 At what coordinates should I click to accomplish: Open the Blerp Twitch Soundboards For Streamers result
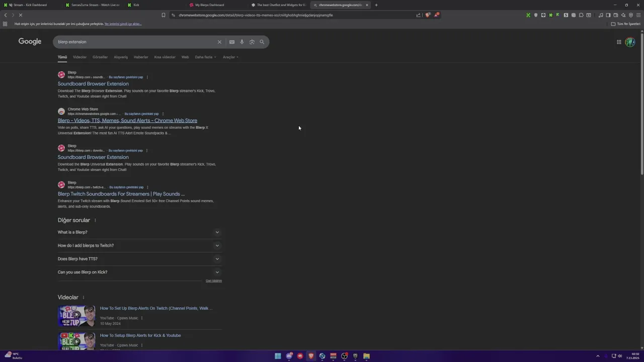coord(121,194)
